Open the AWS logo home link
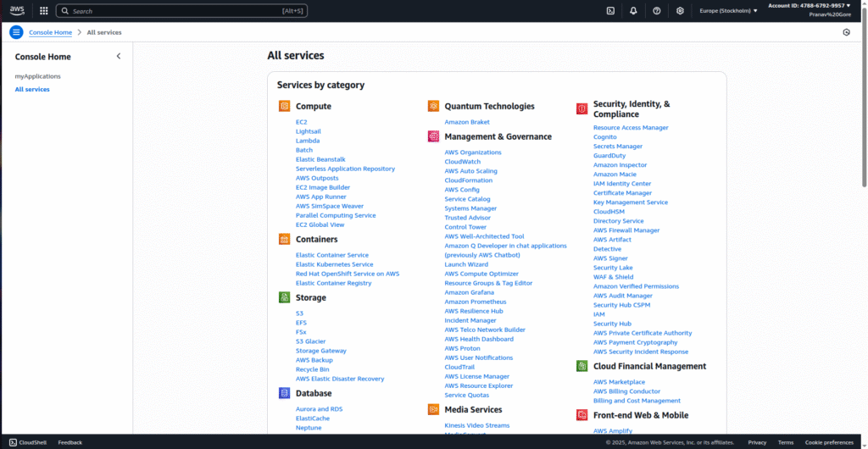This screenshot has height=449, width=868. pyautogui.click(x=17, y=10)
